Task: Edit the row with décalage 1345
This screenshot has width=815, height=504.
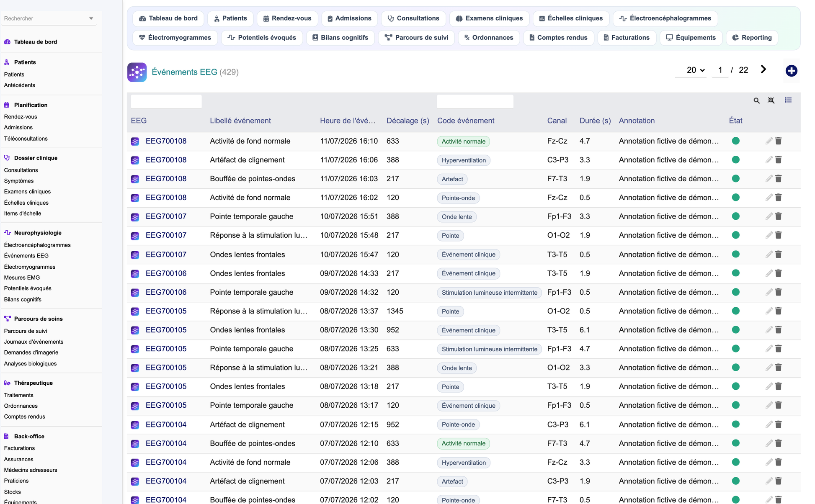Action: tap(769, 311)
